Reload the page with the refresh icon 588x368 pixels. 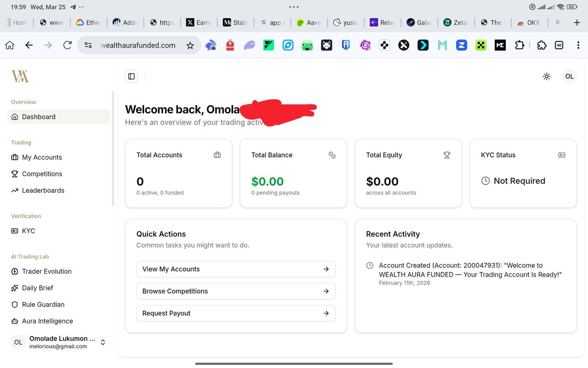tap(68, 45)
